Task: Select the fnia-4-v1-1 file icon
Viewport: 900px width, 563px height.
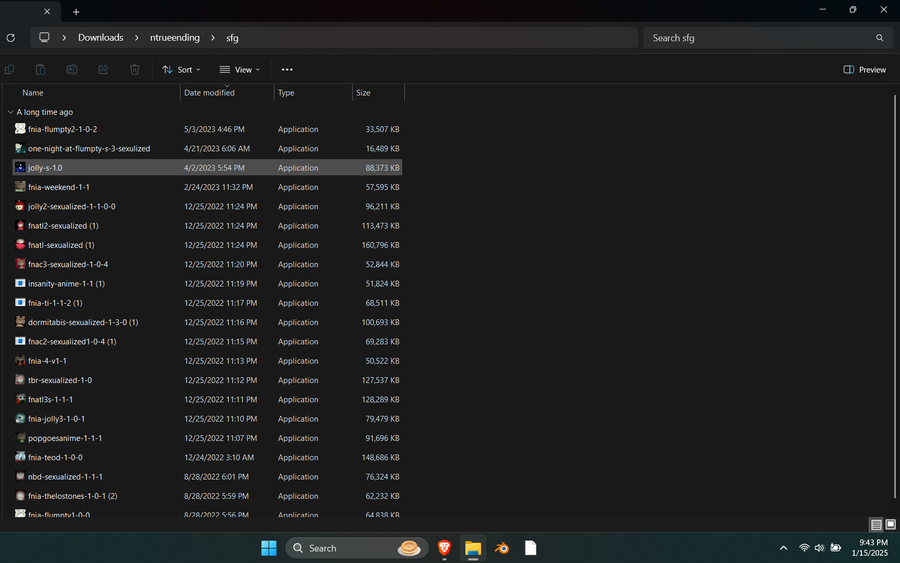Action: pyautogui.click(x=20, y=360)
